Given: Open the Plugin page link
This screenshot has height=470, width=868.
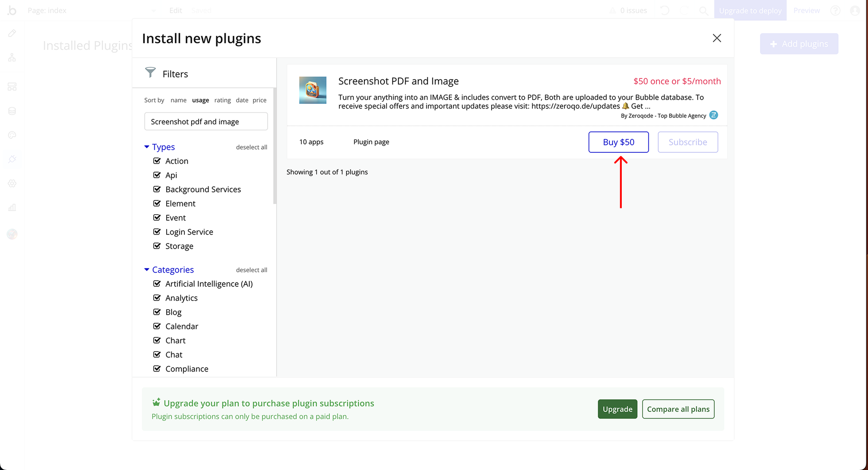Looking at the screenshot, I should pyautogui.click(x=371, y=142).
